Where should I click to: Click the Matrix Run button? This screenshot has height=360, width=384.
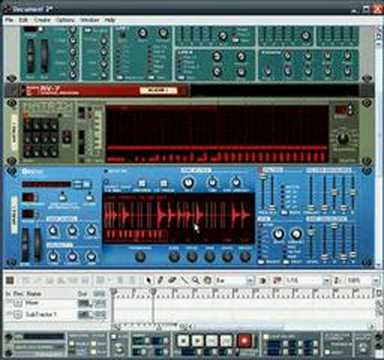pos(67,137)
